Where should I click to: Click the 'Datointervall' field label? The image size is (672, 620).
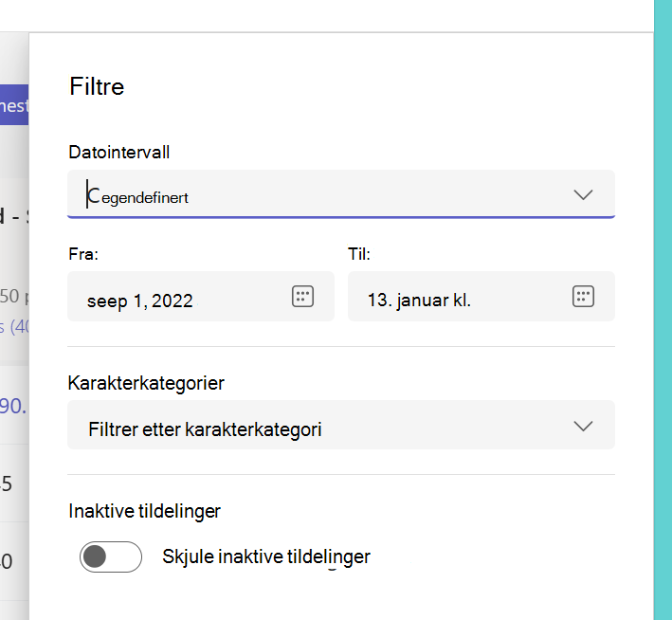pos(119,153)
